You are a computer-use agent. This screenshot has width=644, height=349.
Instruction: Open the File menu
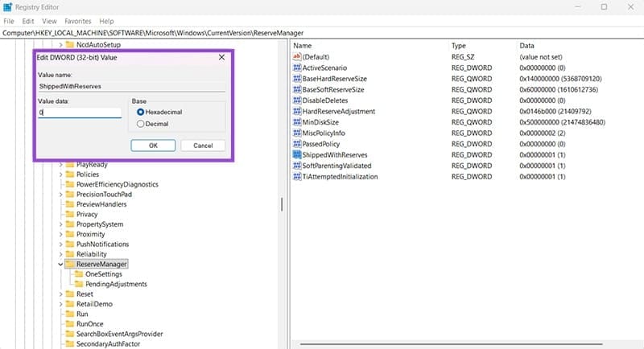coord(9,21)
